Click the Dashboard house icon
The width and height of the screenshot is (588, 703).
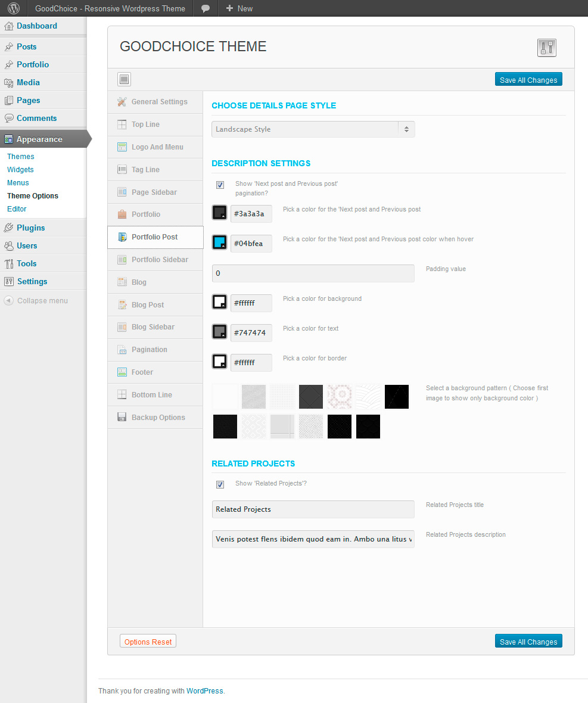[8, 26]
